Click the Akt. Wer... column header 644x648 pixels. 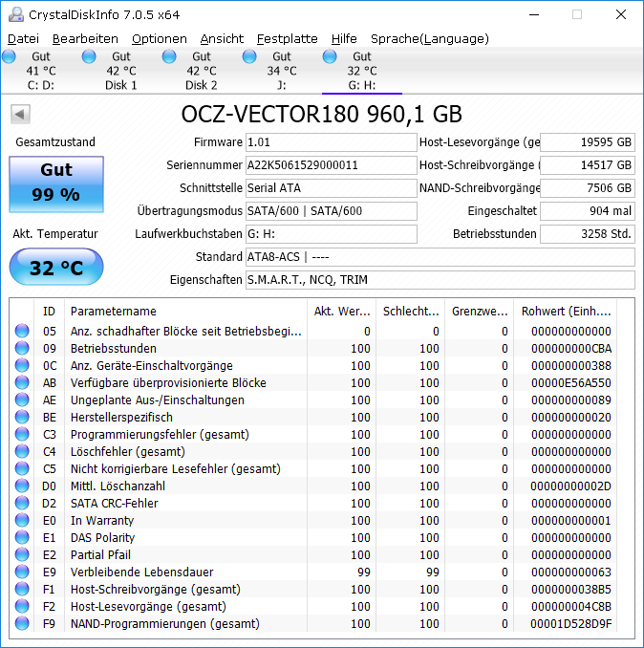click(342, 312)
